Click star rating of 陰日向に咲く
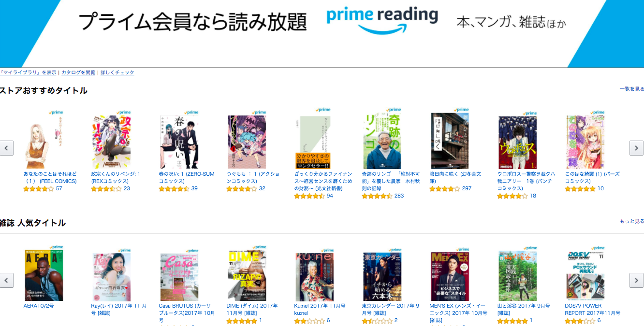This screenshot has width=644, height=326. click(x=444, y=189)
